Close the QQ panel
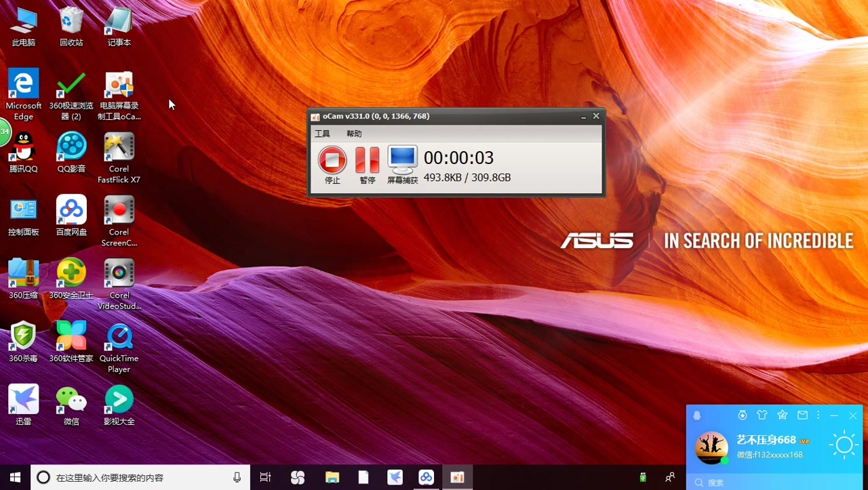Image resolution: width=868 pixels, height=490 pixels. pos(853,415)
